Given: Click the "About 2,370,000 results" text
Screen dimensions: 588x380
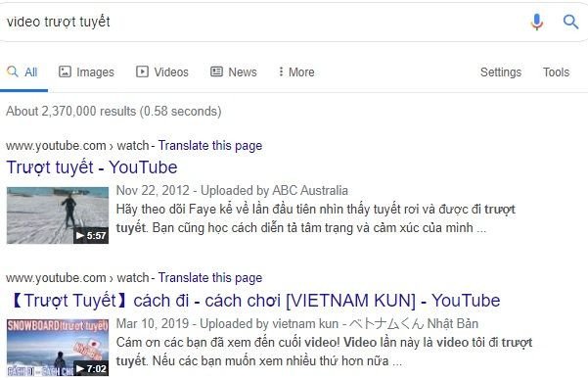Looking at the screenshot, I should [x=113, y=111].
